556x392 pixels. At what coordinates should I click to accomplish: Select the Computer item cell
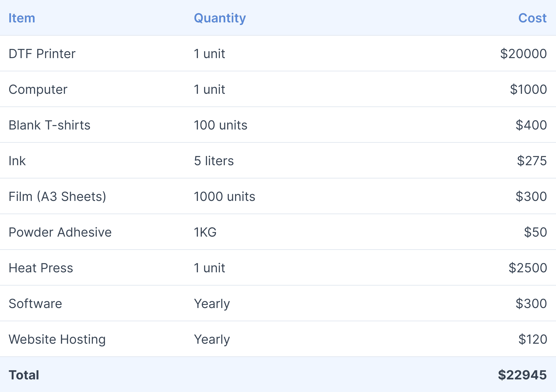[x=38, y=89]
